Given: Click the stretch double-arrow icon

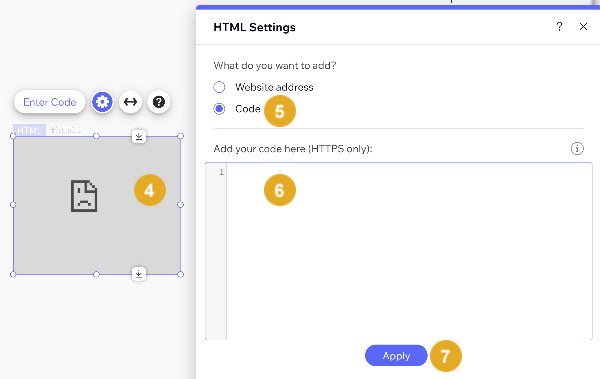Looking at the screenshot, I should tap(130, 102).
